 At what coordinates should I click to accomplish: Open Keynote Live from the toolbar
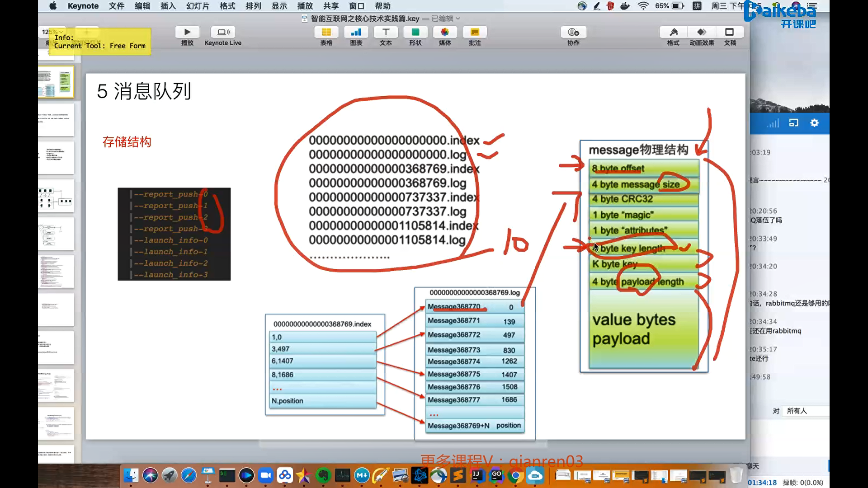tap(223, 32)
